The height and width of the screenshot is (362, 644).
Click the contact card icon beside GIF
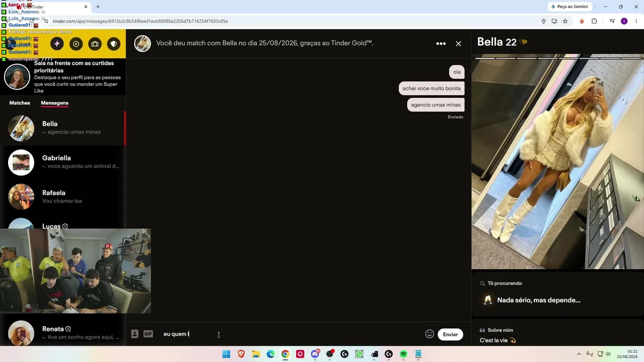134,334
